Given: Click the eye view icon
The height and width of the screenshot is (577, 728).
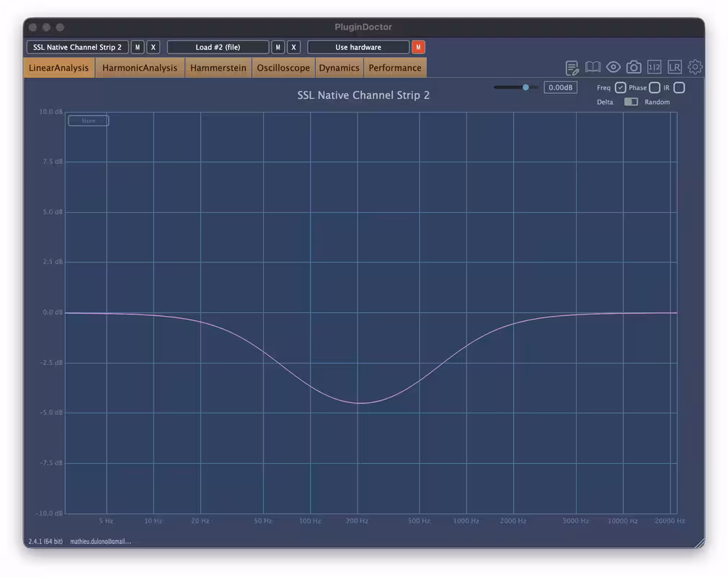Looking at the screenshot, I should click(613, 67).
